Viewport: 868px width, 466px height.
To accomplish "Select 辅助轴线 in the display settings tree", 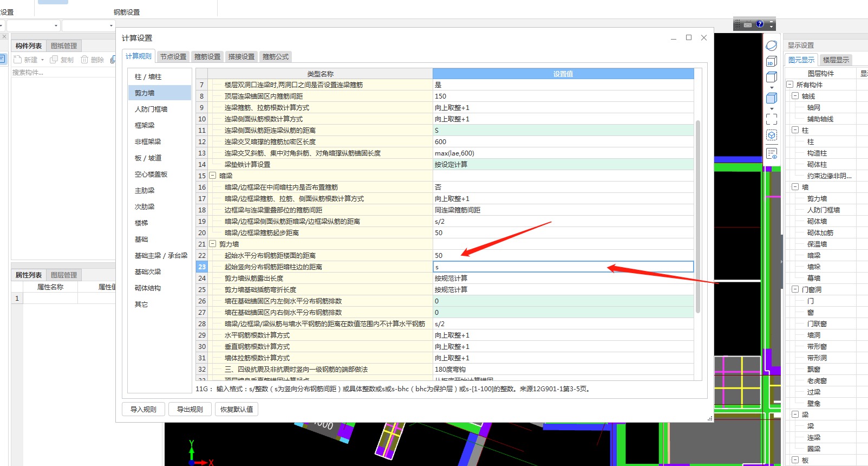I will [x=820, y=119].
